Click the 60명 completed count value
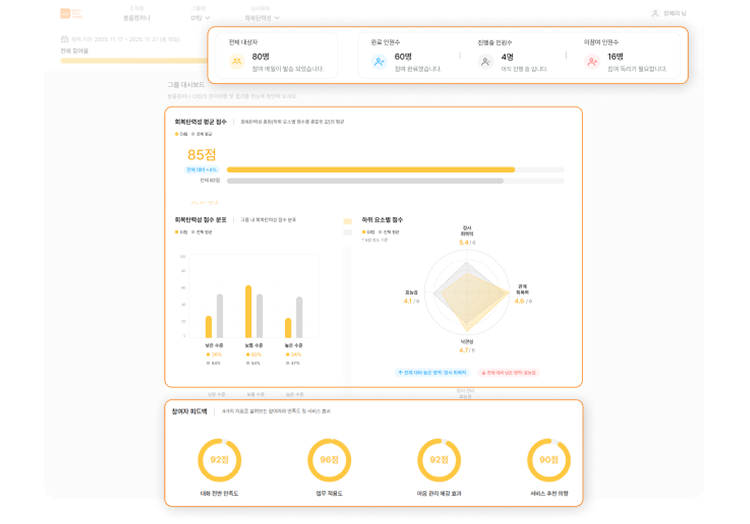This screenshot has height=524, width=750. [x=403, y=56]
